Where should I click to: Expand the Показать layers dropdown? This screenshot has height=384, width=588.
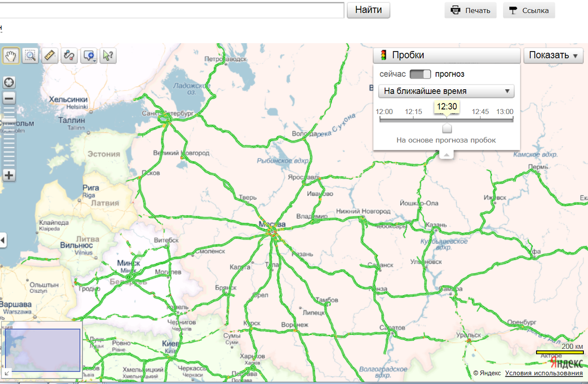[553, 56]
